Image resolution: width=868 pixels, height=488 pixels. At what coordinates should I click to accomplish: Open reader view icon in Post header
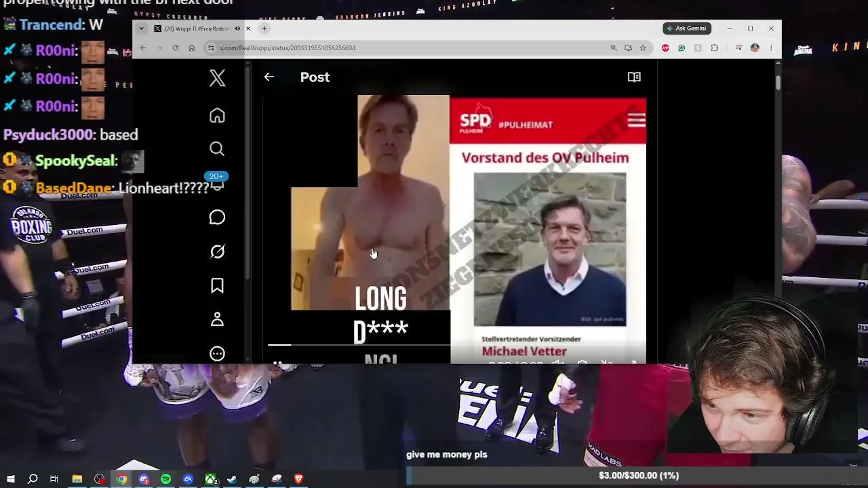point(634,77)
